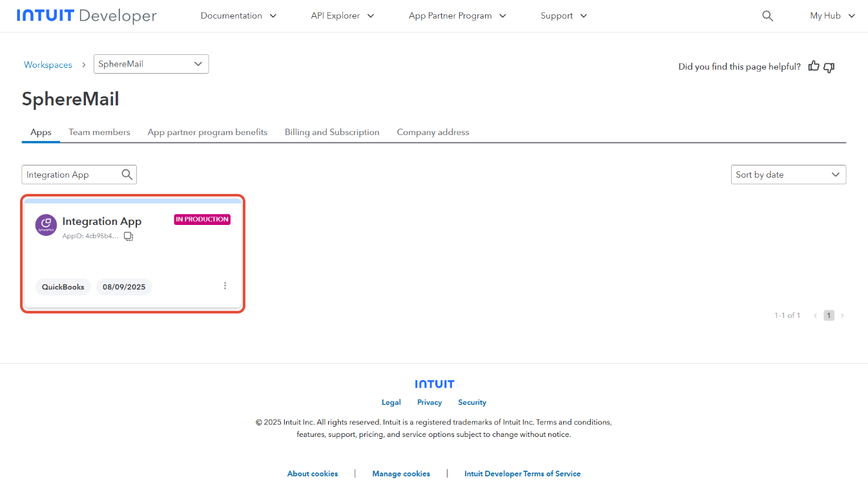
Task: Go to previous page arrow in pagination
Action: (x=815, y=315)
